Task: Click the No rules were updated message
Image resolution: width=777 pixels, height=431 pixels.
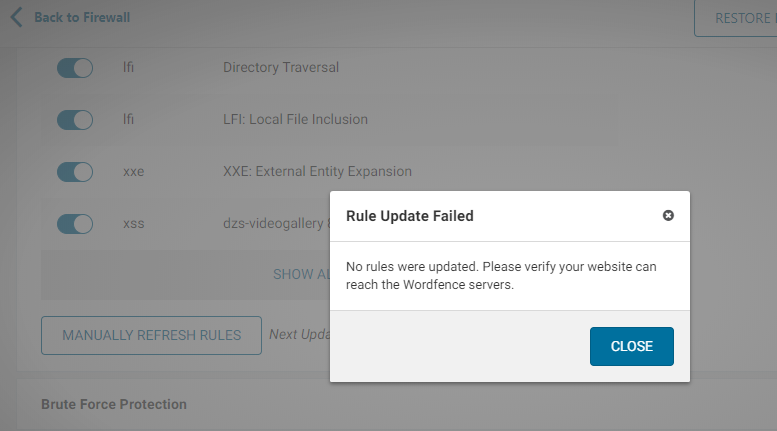Action: (x=501, y=275)
